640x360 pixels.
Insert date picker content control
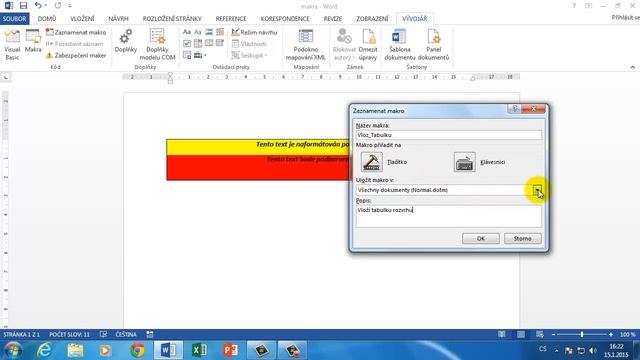[220, 43]
